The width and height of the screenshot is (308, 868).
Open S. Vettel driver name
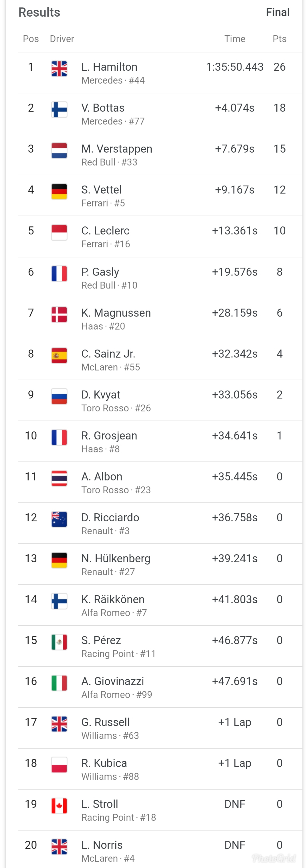101,190
